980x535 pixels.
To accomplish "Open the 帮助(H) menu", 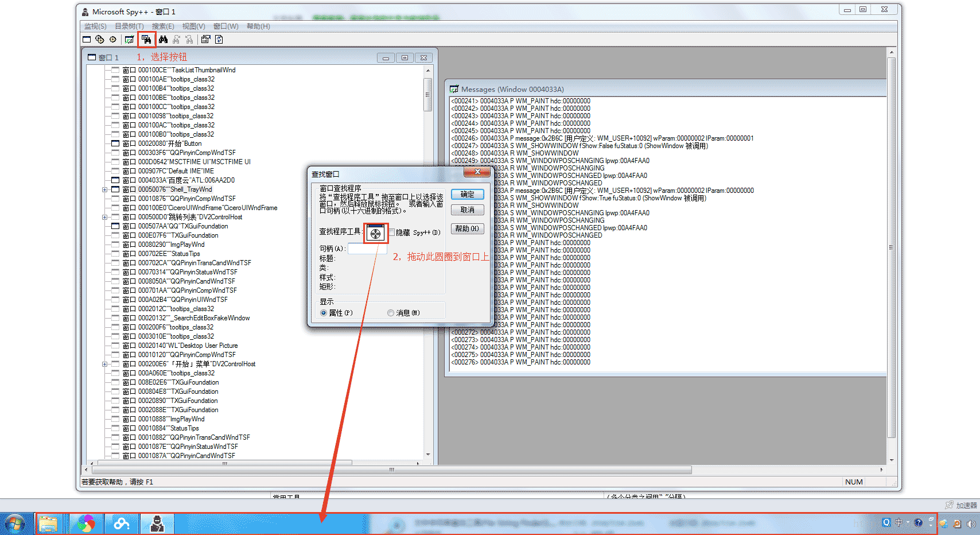I will [x=258, y=26].
